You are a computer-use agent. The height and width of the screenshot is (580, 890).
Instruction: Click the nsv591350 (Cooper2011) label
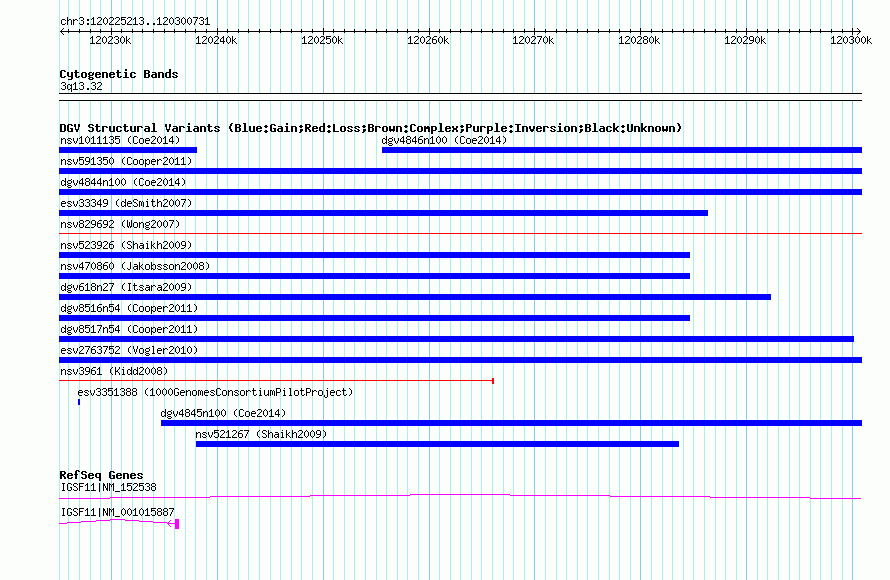coord(126,161)
